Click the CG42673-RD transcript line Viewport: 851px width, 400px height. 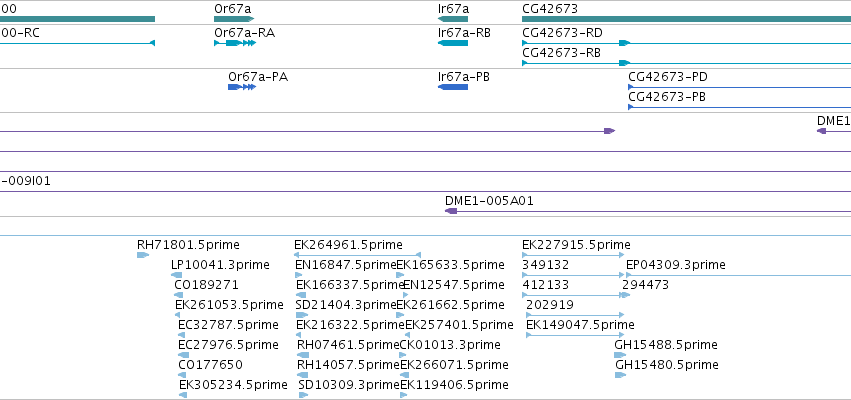tap(687, 43)
